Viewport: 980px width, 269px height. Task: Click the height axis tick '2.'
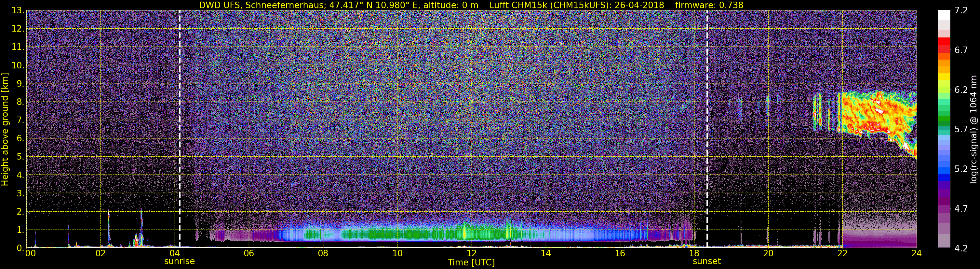(x=20, y=212)
